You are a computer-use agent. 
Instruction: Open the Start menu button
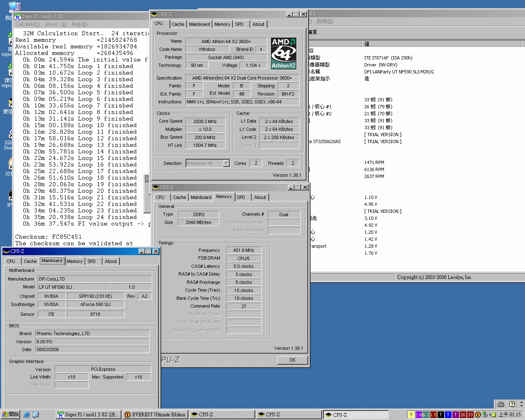pyautogui.click(x=11, y=415)
